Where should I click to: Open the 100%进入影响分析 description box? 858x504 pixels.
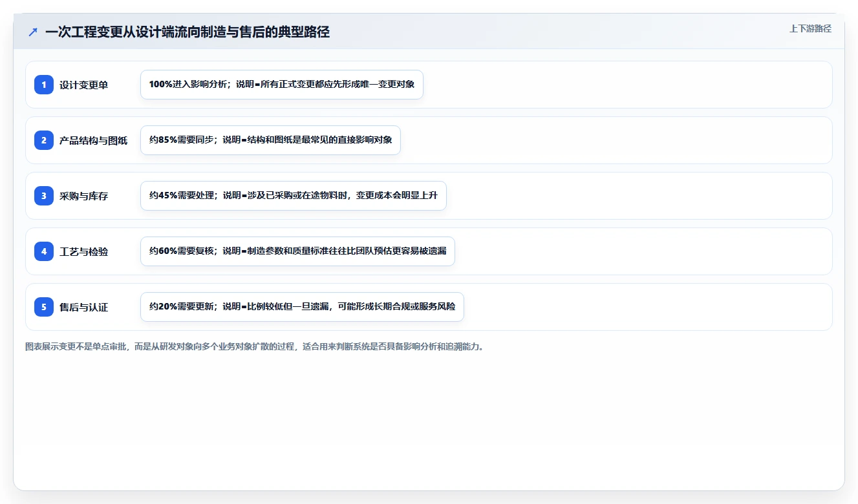[282, 85]
